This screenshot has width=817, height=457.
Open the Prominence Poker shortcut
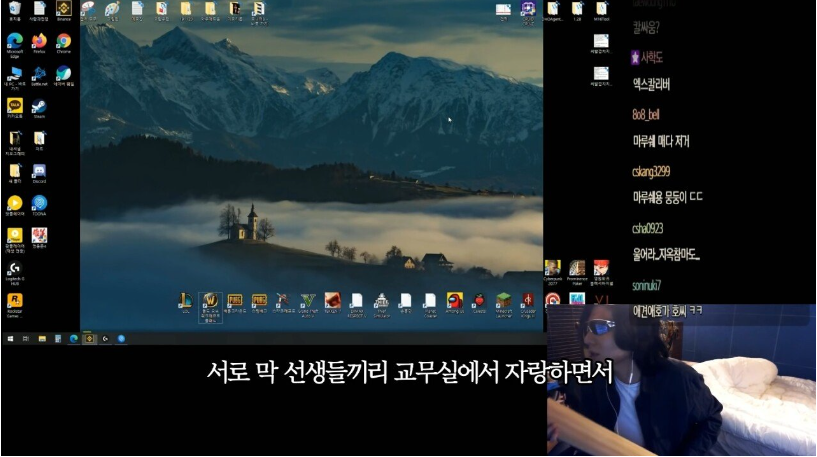click(x=577, y=273)
